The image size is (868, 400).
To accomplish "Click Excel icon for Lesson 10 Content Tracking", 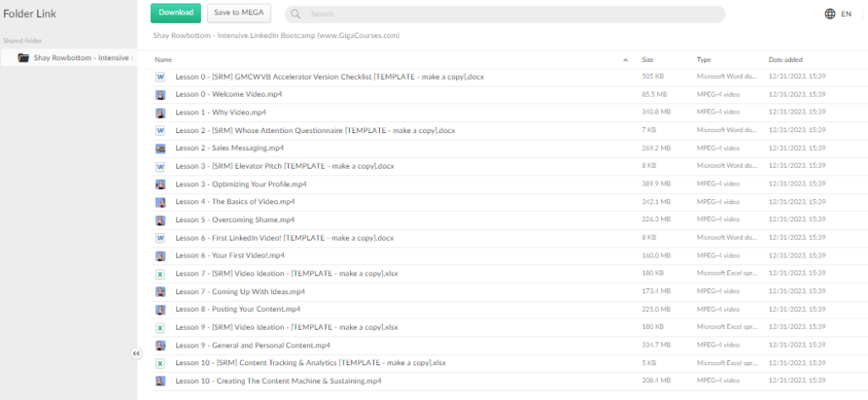I will (x=159, y=363).
